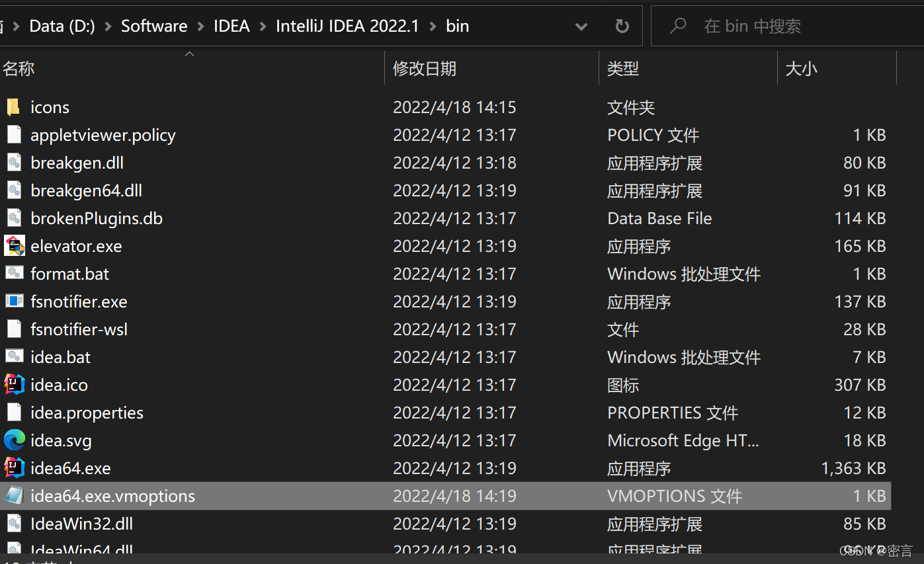Expand the chevron after Software

[200, 26]
